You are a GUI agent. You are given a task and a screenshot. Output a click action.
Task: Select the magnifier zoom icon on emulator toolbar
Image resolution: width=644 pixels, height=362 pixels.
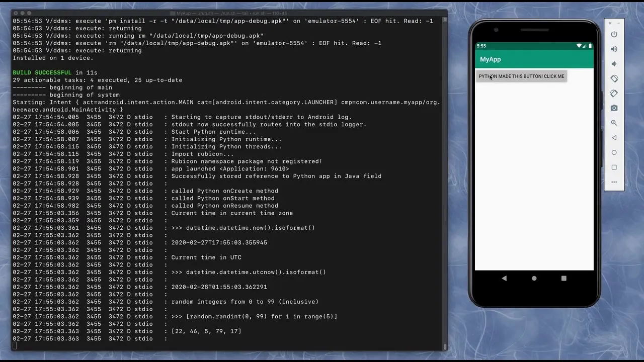tap(614, 123)
